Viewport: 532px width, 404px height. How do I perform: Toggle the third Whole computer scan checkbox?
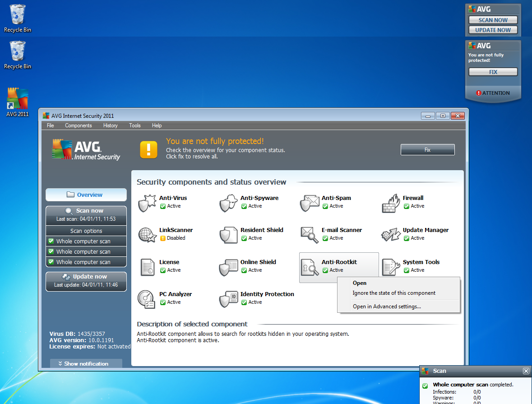tap(51, 262)
